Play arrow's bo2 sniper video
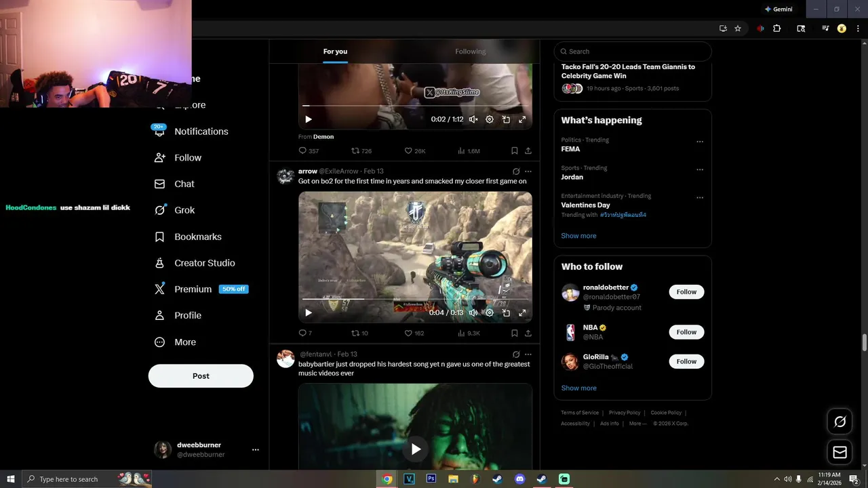The height and width of the screenshot is (488, 868). coord(309,312)
